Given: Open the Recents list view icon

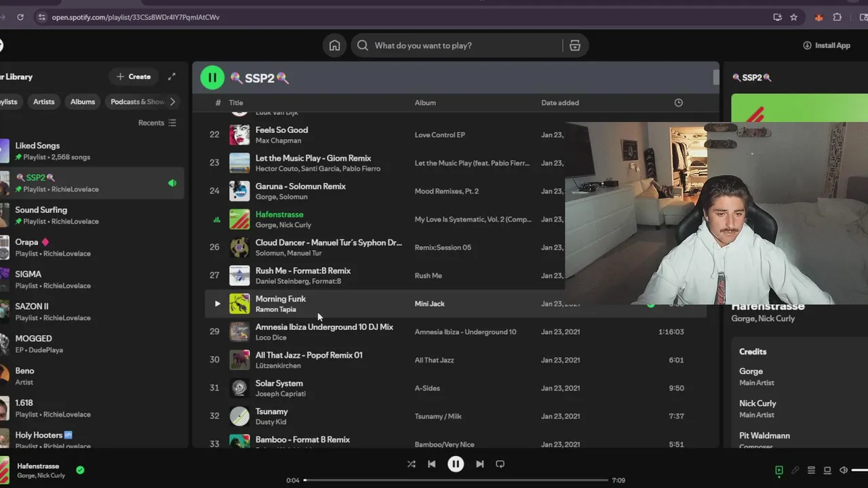Looking at the screenshot, I should tap(172, 123).
